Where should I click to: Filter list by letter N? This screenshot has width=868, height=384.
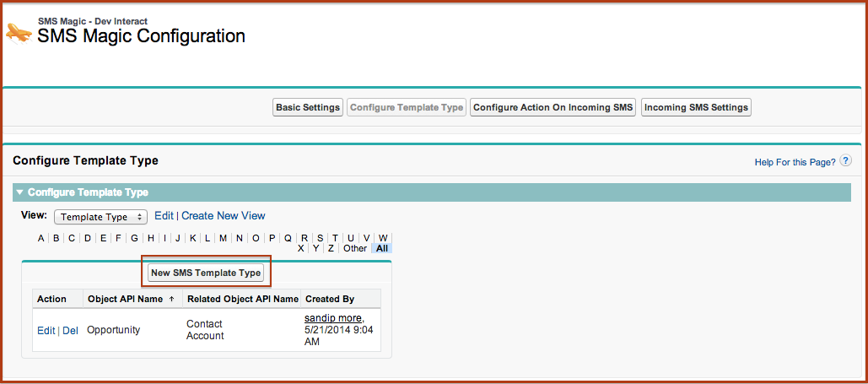pyautogui.click(x=240, y=238)
